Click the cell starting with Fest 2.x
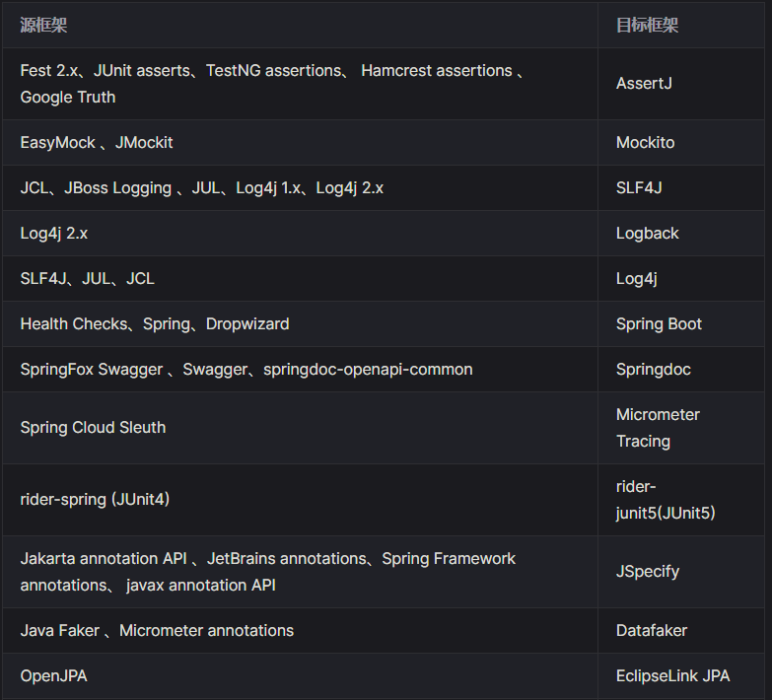The height and width of the screenshot is (700, 772). point(300,84)
